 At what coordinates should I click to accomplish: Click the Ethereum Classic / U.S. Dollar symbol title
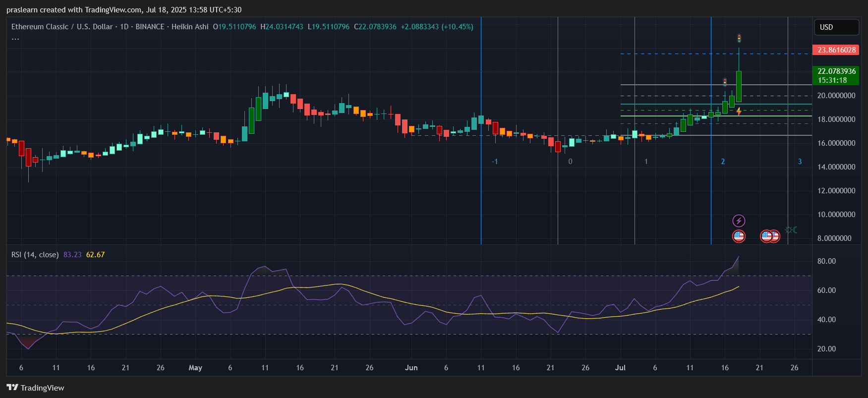coord(62,27)
